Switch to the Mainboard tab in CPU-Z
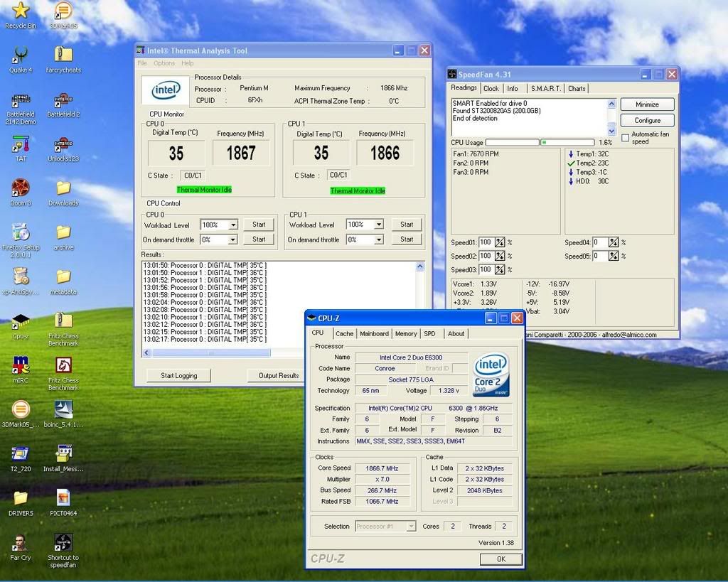The height and width of the screenshot is (582, 728). 374,334
